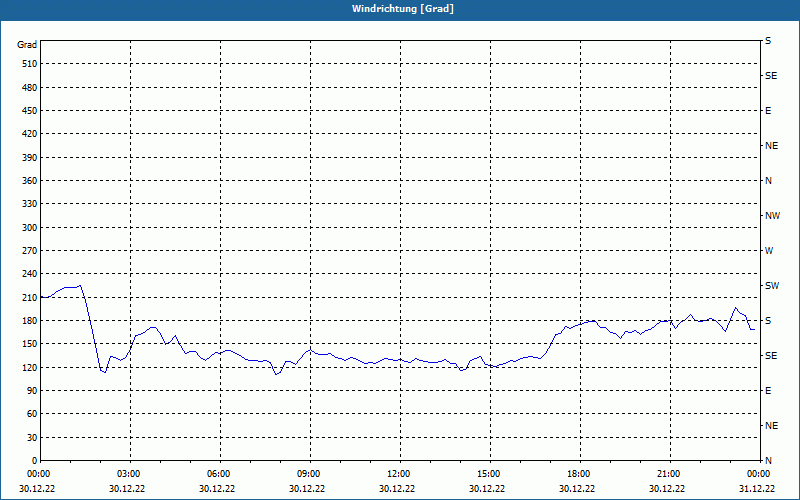Click the 300 y-axis tick label
Viewport: 800px width, 500px height.
pos(30,228)
